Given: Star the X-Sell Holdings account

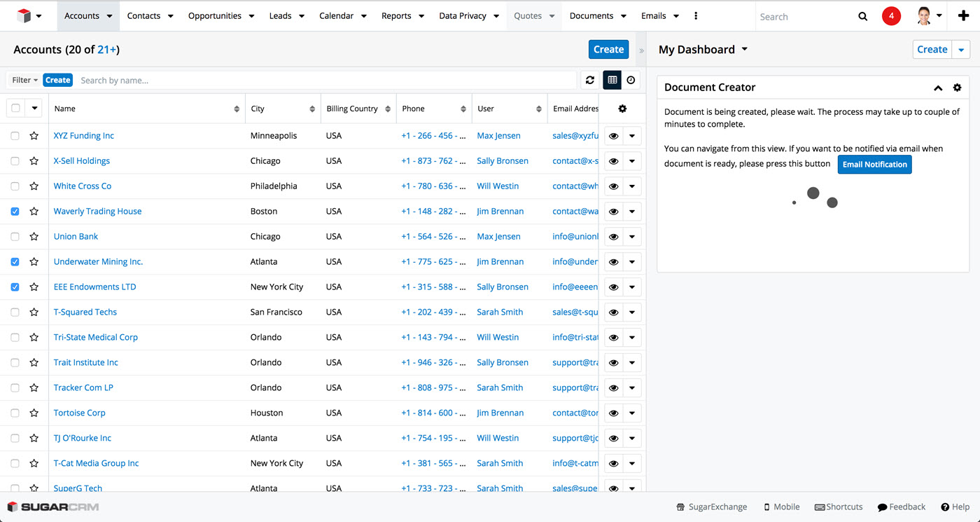Looking at the screenshot, I should (34, 161).
